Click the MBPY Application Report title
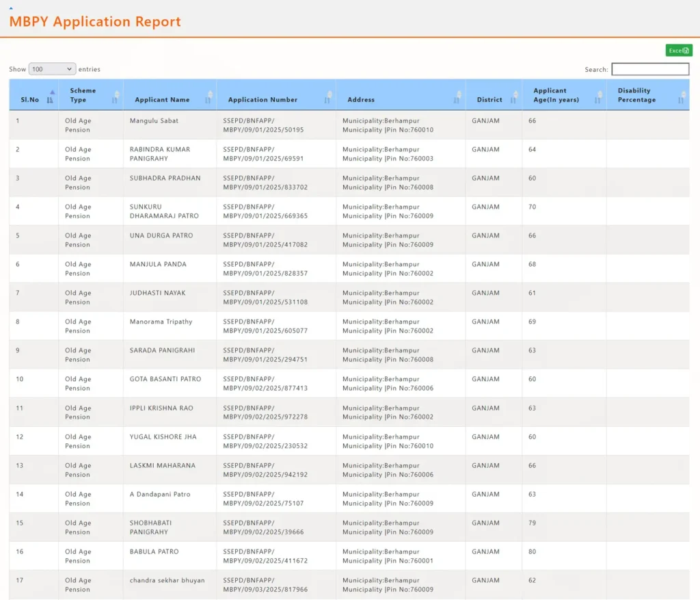 coord(95,21)
